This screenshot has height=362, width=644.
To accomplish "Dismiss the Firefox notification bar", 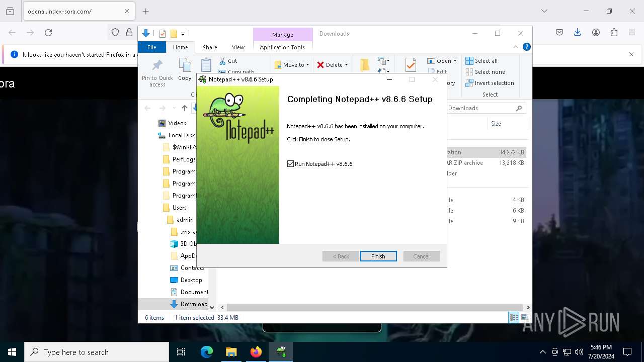I will click(x=631, y=54).
